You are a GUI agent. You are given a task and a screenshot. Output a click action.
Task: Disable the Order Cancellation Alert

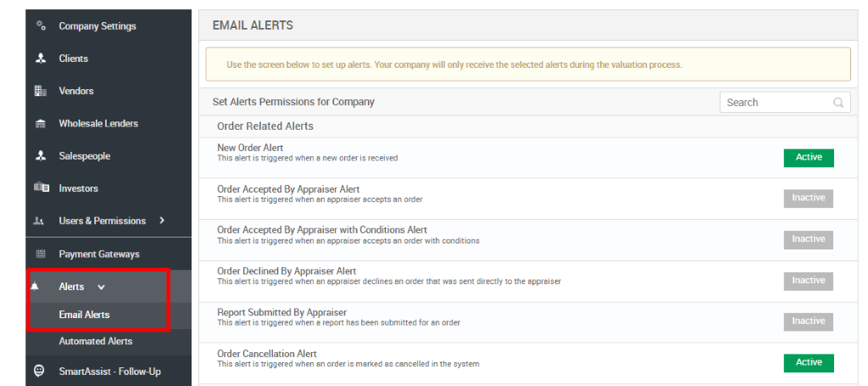(808, 362)
